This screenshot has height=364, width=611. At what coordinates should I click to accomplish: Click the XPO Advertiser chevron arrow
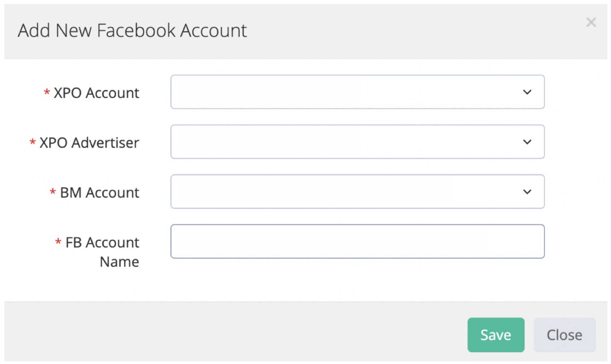(x=527, y=142)
